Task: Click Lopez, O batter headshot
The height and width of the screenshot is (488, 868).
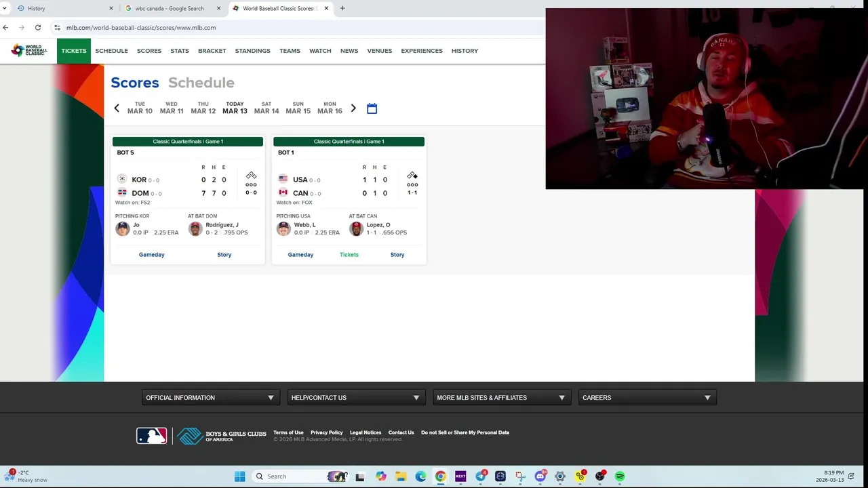Action: 356,228
